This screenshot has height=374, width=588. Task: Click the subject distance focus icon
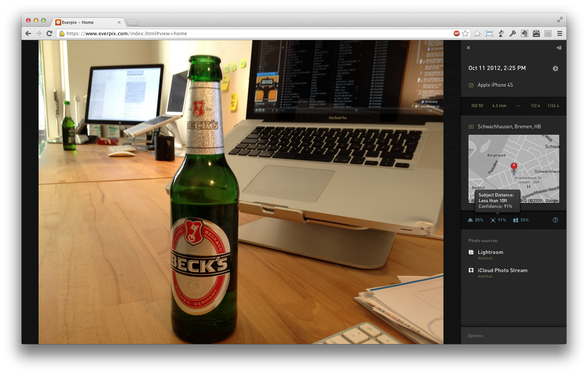[493, 220]
